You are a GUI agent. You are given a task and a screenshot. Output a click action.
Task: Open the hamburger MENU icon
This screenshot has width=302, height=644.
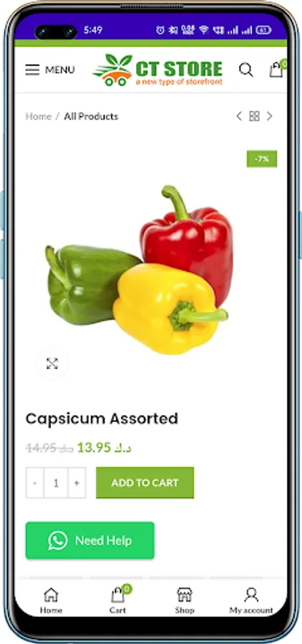[32, 70]
